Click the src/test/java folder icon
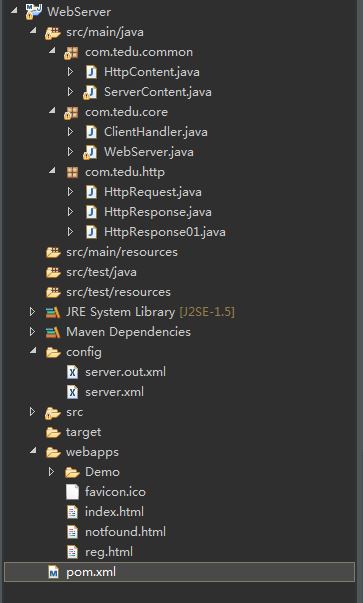Screen dimensions: 363x603 coord(53,272)
